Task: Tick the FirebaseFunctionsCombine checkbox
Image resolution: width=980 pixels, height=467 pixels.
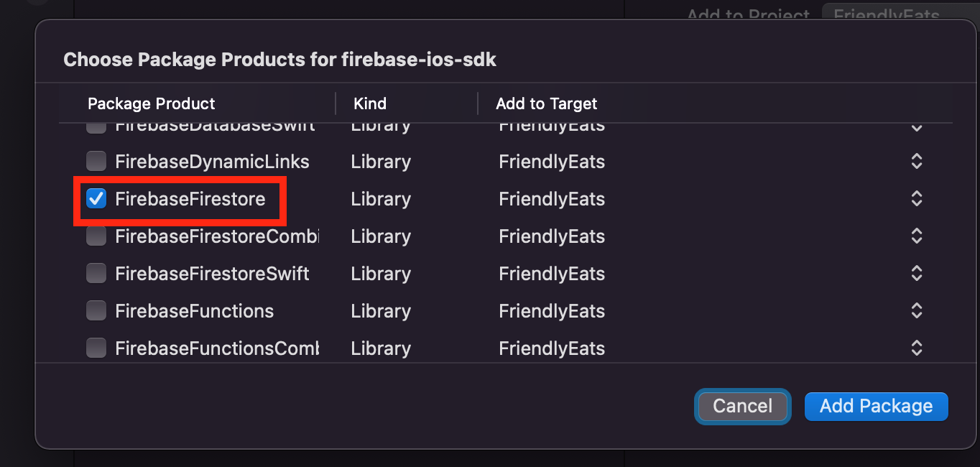Action: coord(96,348)
